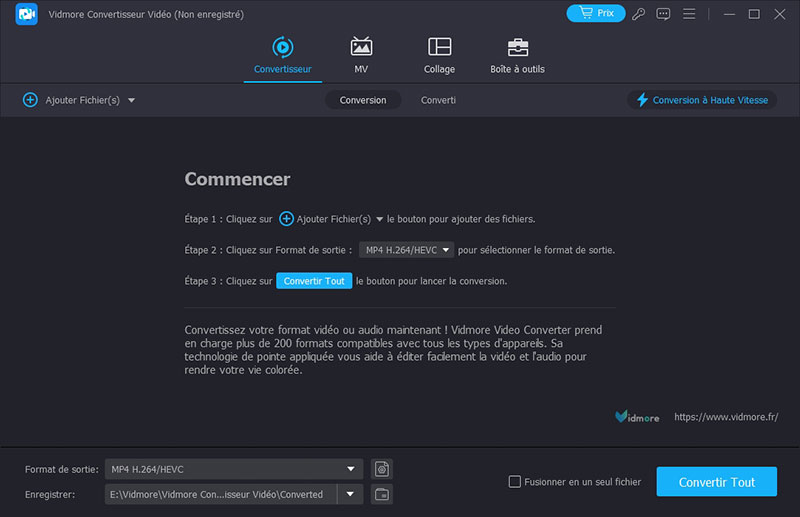The image size is (800, 517).
Task: Open the Boîte à outils tab
Action: point(517,55)
